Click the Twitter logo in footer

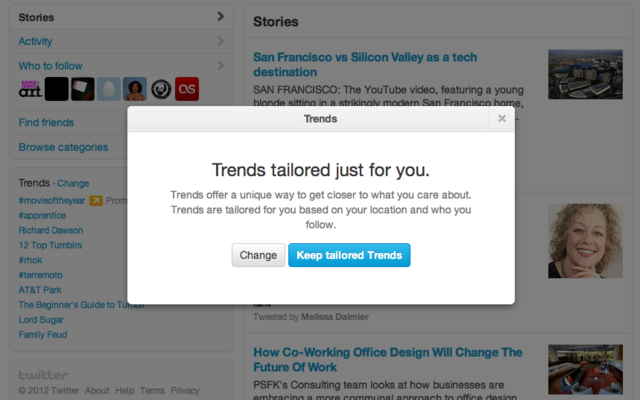click(43, 375)
